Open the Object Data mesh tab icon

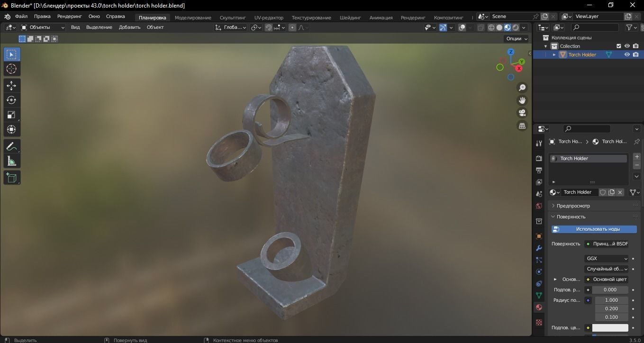pyautogui.click(x=539, y=296)
